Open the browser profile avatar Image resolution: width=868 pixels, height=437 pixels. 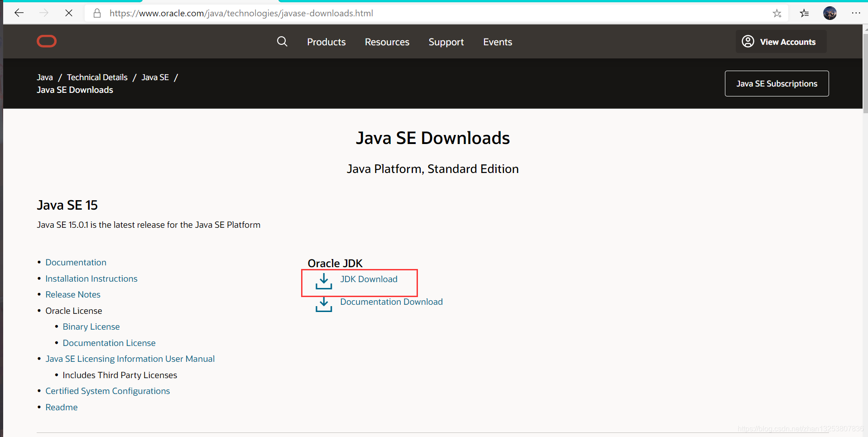(x=830, y=13)
